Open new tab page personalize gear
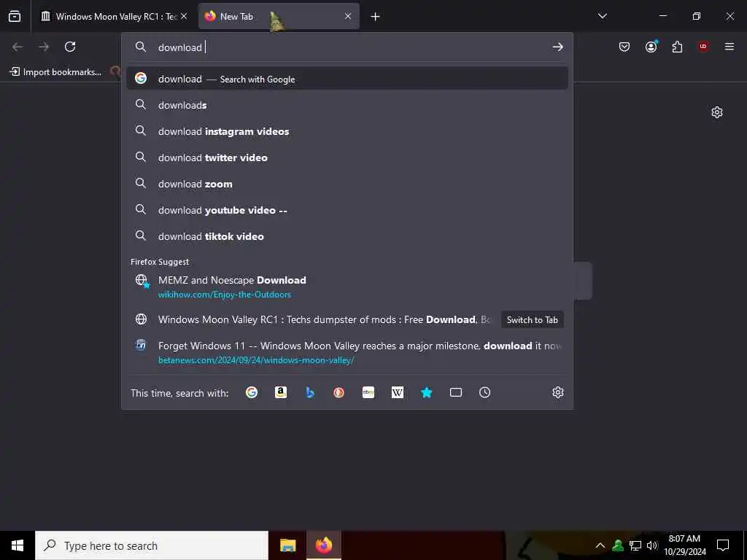The height and width of the screenshot is (560, 747). (x=716, y=112)
